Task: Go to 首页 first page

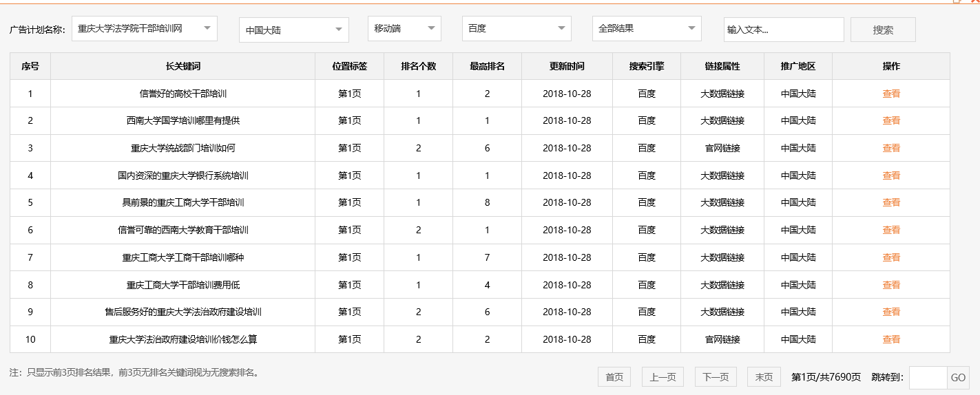Action: coord(614,377)
